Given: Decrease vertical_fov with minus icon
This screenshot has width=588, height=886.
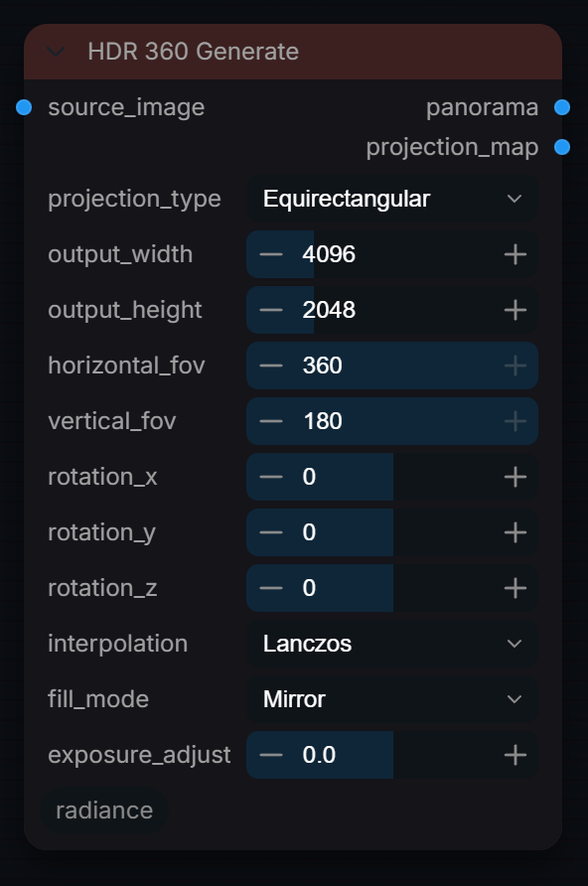Looking at the screenshot, I should pos(271,421).
